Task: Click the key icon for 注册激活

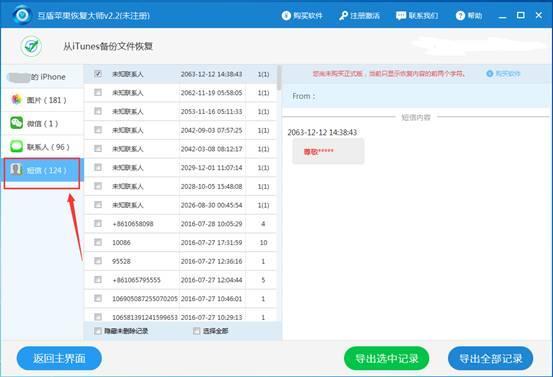Action: coord(343,16)
